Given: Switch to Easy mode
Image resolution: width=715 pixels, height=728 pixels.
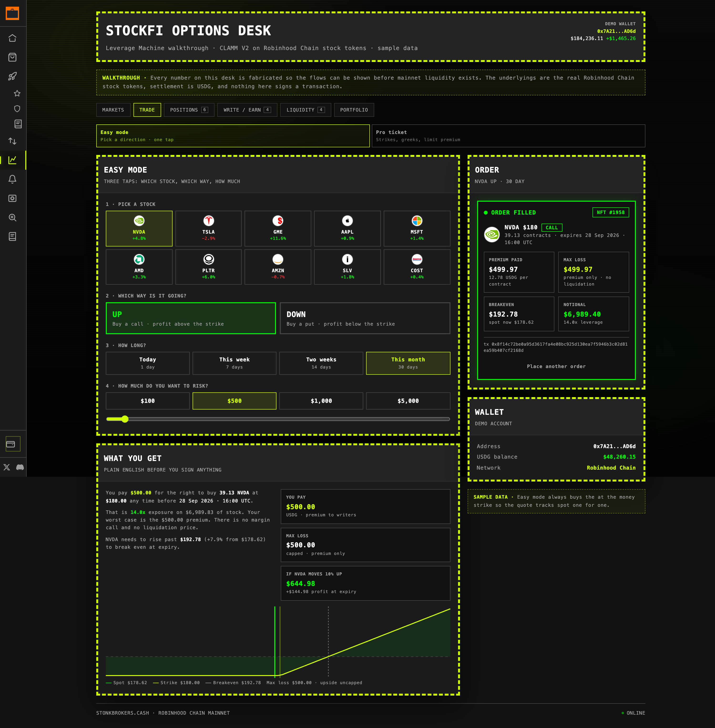Looking at the screenshot, I should 233,136.
